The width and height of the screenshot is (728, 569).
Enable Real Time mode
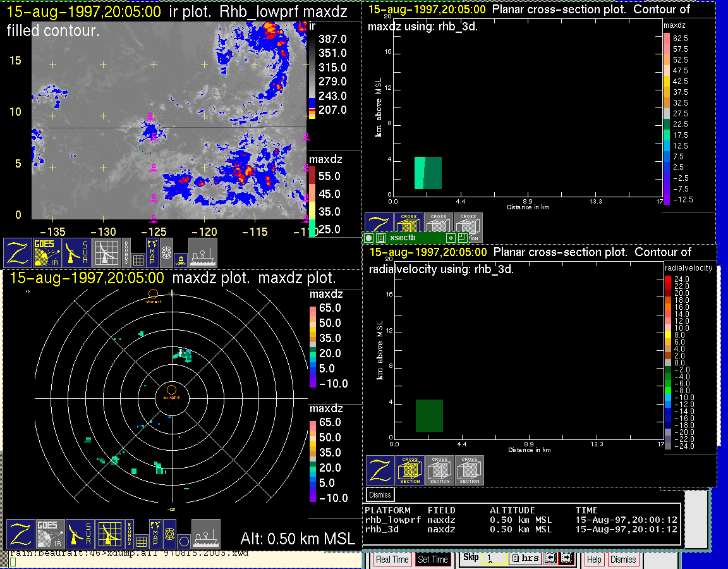click(x=392, y=560)
